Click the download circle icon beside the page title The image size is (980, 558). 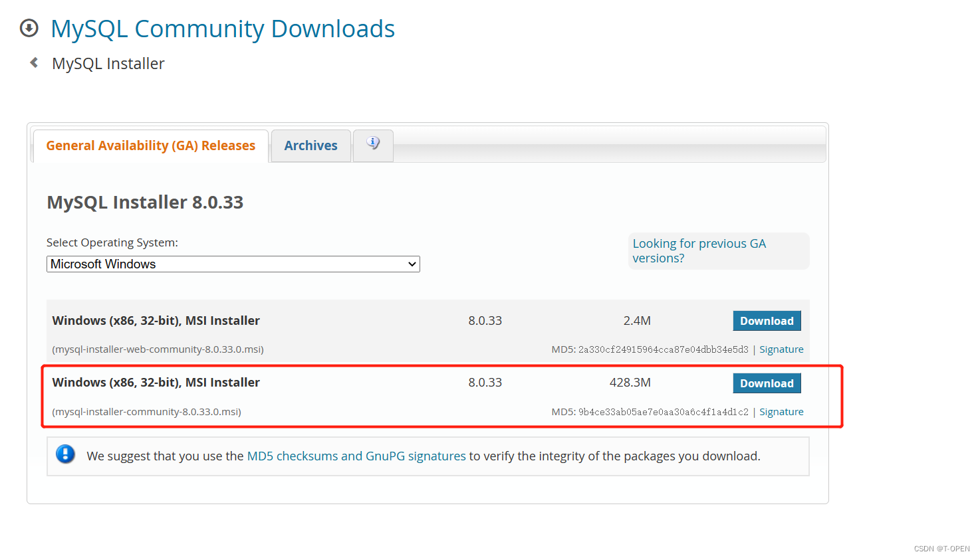pyautogui.click(x=29, y=28)
